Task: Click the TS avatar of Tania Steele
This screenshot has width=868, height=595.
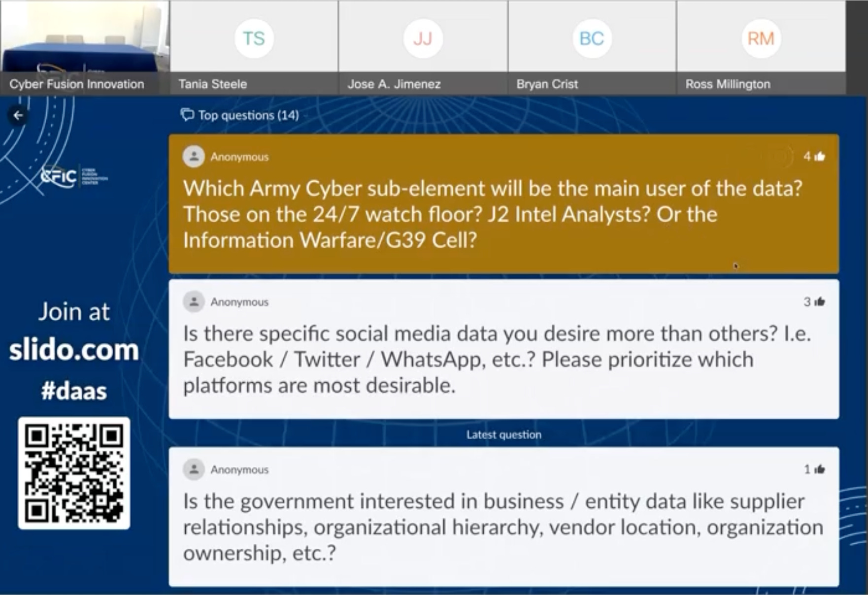Action: click(254, 38)
